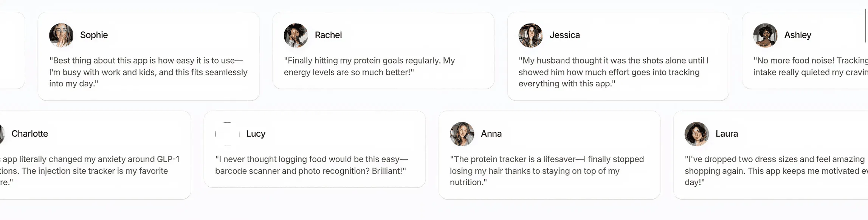Click the name Jessica
868x220 pixels.
pos(564,35)
